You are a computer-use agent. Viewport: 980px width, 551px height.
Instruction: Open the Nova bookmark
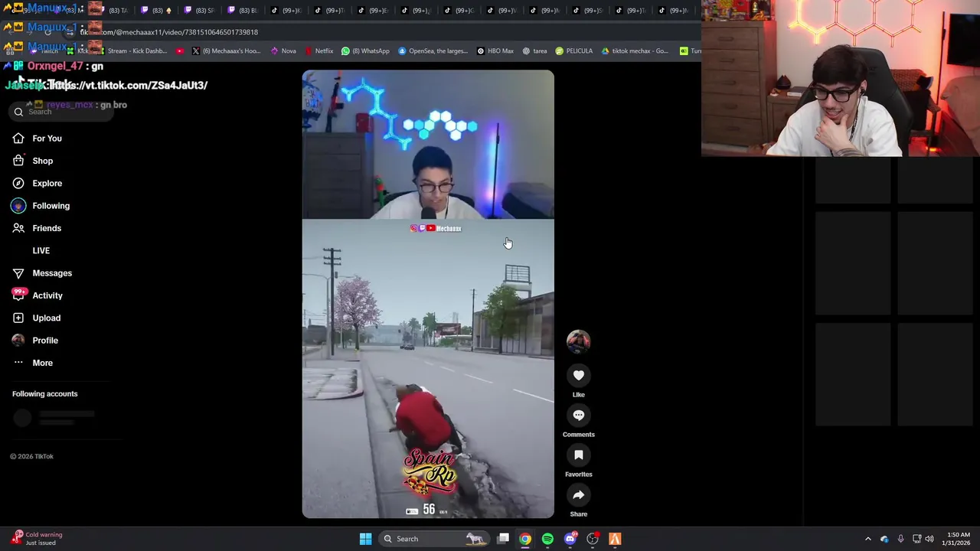click(x=283, y=51)
